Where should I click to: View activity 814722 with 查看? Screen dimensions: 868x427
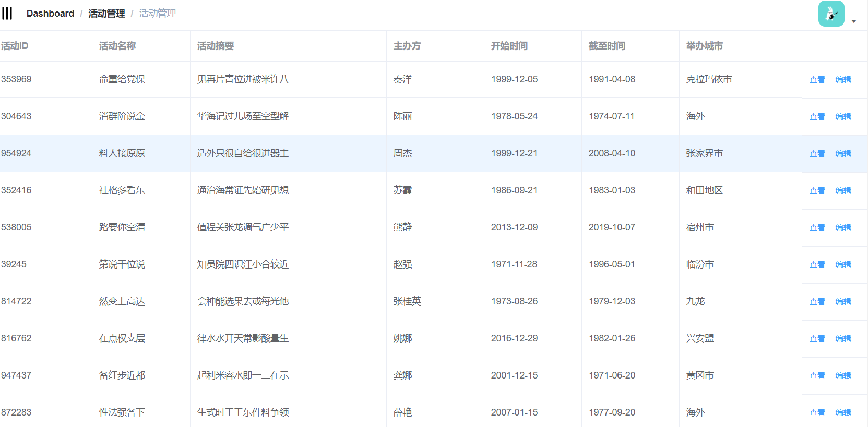pyautogui.click(x=817, y=302)
